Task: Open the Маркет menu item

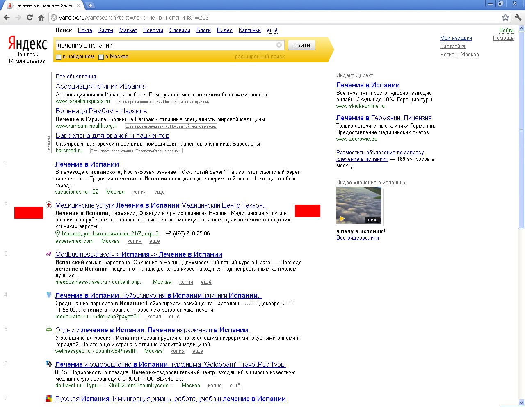Action: (x=128, y=30)
